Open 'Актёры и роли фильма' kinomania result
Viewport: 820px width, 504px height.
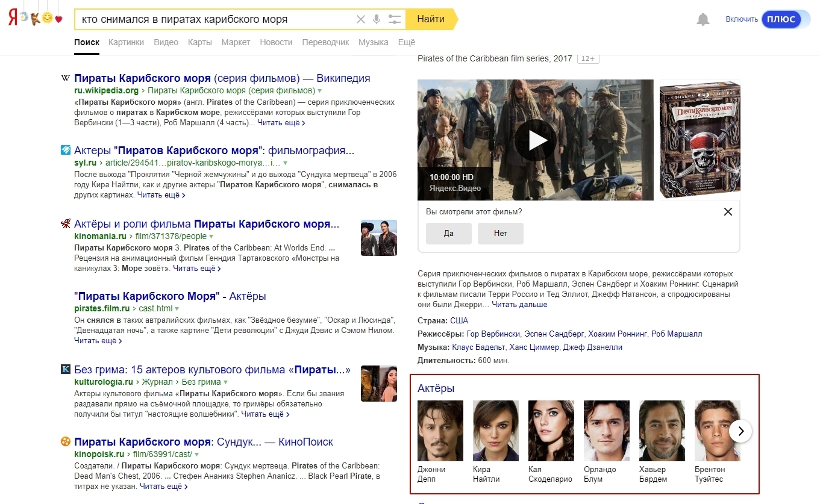207,224
